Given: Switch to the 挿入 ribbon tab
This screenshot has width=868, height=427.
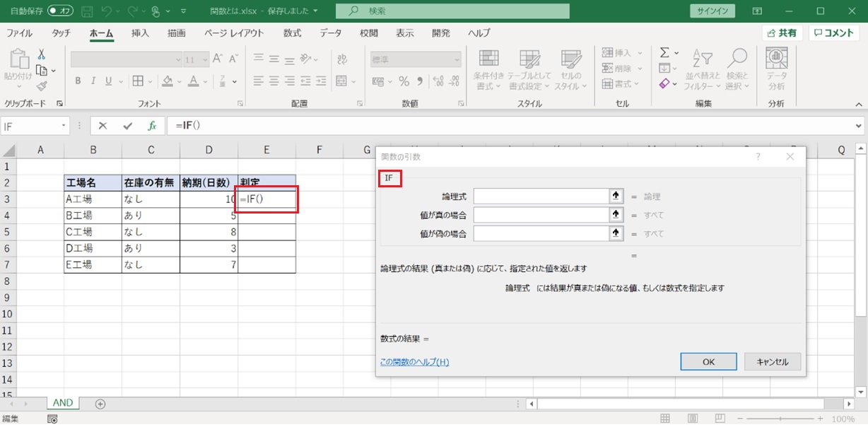Looking at the screenshot, I should pos(140,33).
